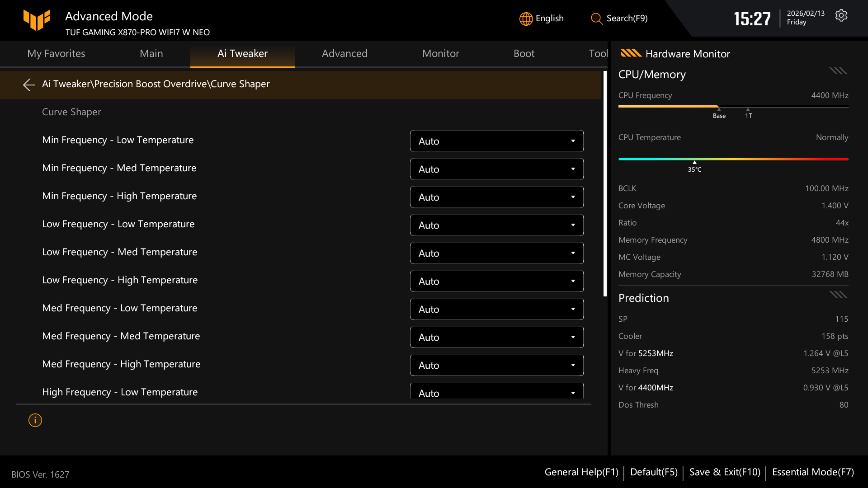Switch to the Advanced tab
Viewport: 868px width, 488px height.
tap(344, 53)
